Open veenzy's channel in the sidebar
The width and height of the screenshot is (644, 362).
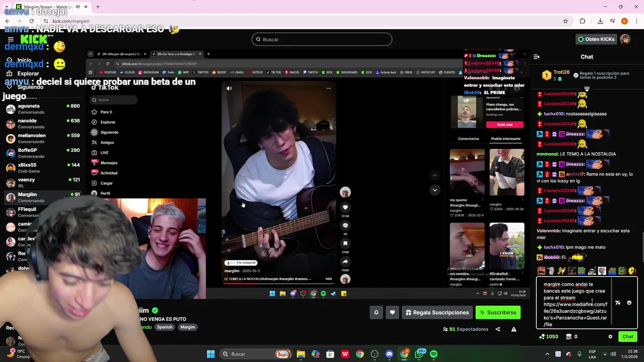tap(43, 183)
